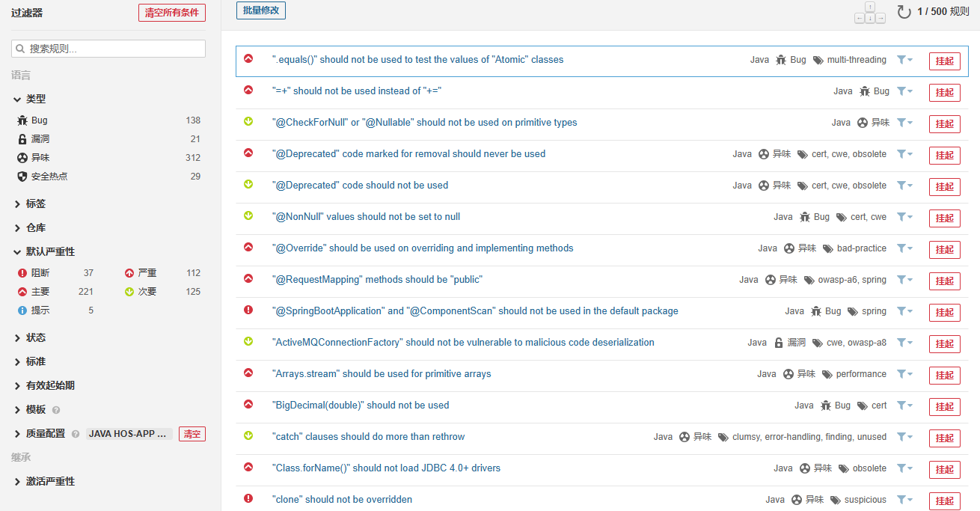Click the 搜索规则 search field
The image size is (980, 511).
108,49
